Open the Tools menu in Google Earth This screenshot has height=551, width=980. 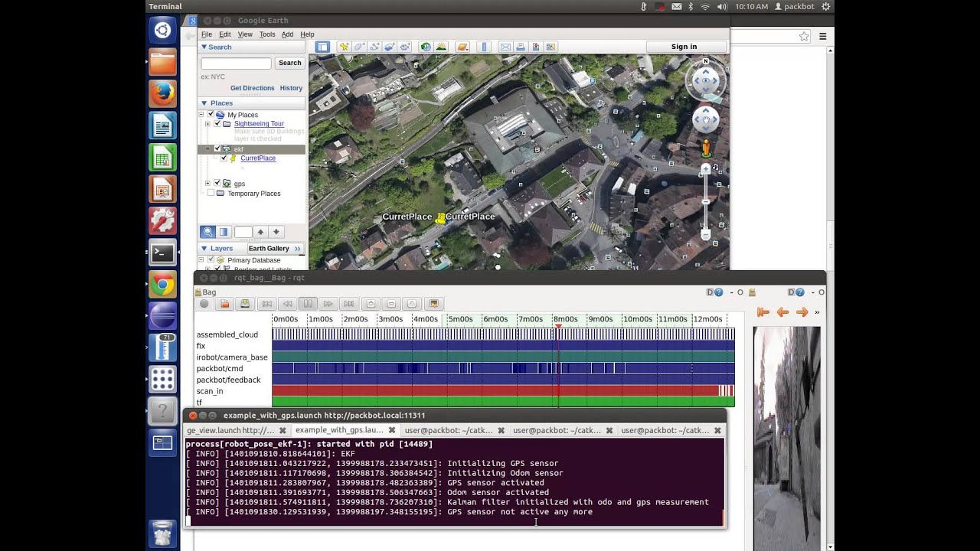tap(267, 34)
